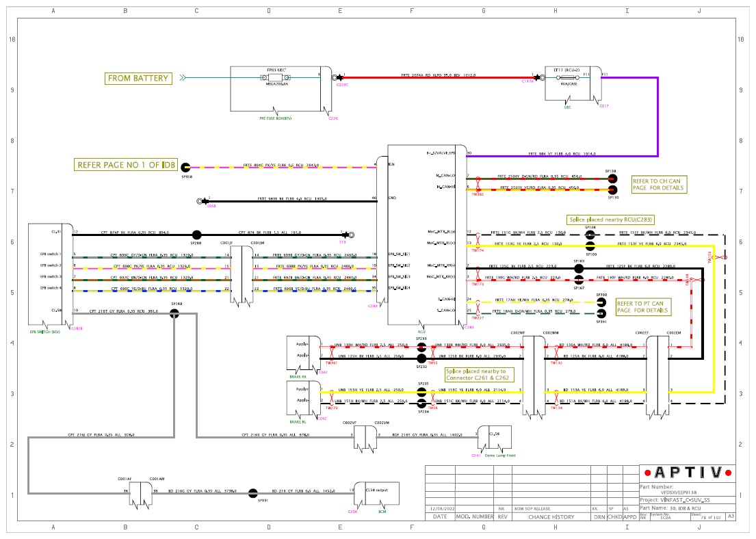Select the TW227 twisted pair marker
This screenshot has width=756, height=539.
tap(478, 308)
